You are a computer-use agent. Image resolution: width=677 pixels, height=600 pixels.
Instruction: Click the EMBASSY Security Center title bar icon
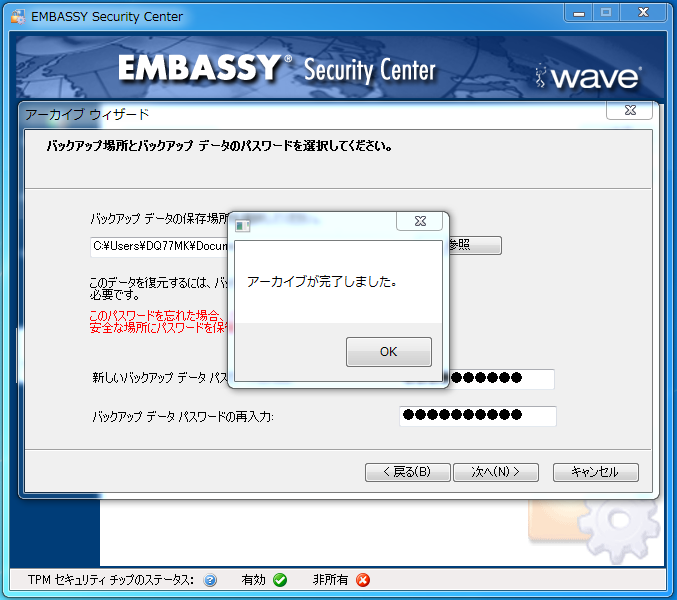coord(18,16)
